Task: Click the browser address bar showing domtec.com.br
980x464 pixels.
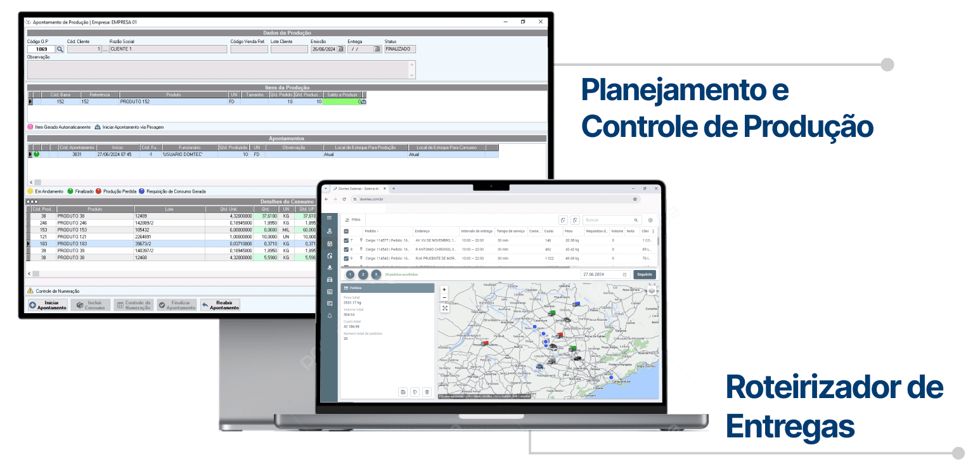Action: [x=496, y=198]
